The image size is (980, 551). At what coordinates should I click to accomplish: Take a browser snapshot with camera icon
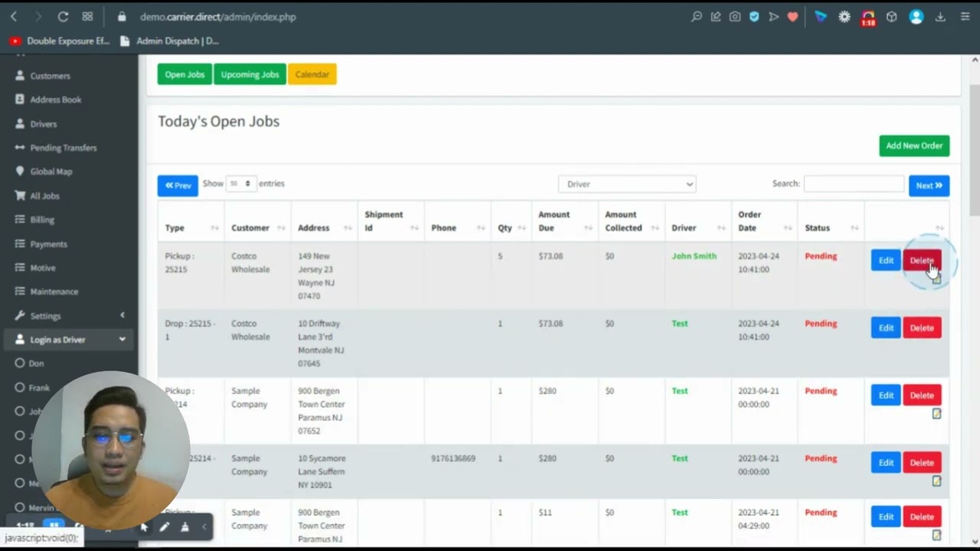point(735,16)
